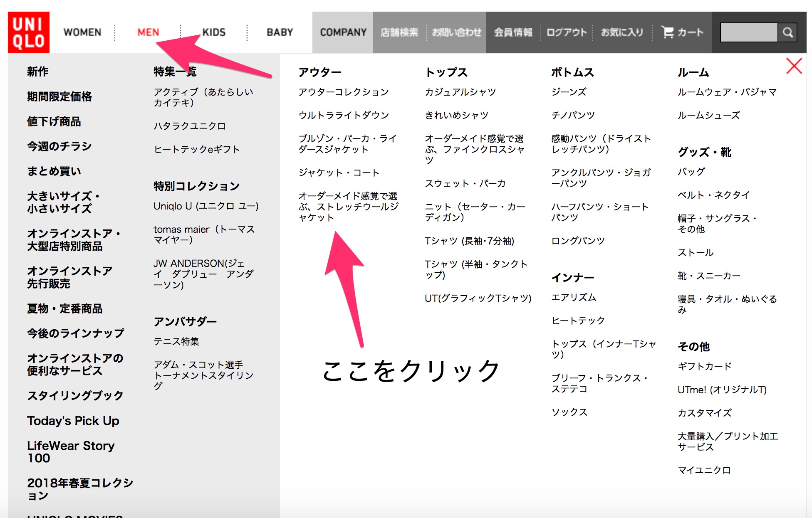Open 大きいサイズ・小さいサイズ link
This screenshot has height=518, width=812.
(x=64, y=202)
